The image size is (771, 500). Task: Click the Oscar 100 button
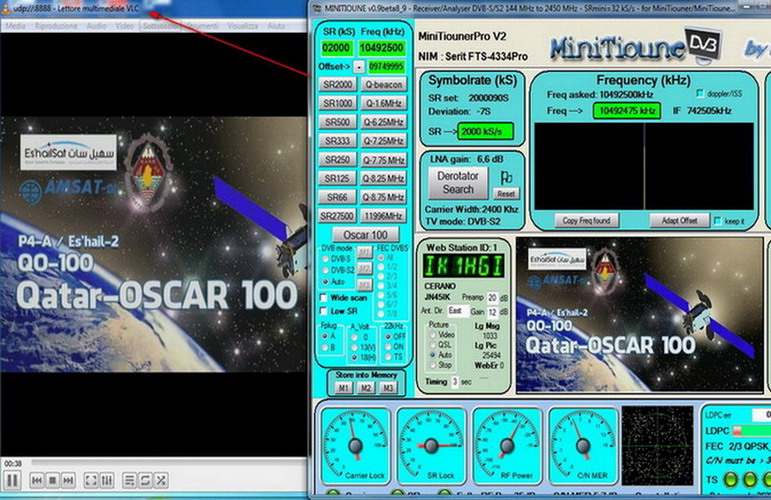pyautogui.click(x=365, y=235)
